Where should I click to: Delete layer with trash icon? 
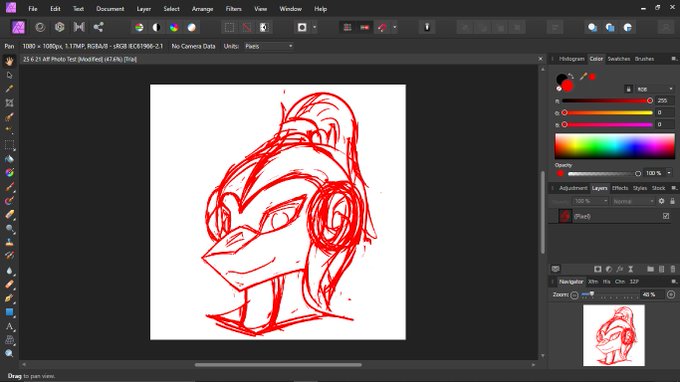(672, 269)
